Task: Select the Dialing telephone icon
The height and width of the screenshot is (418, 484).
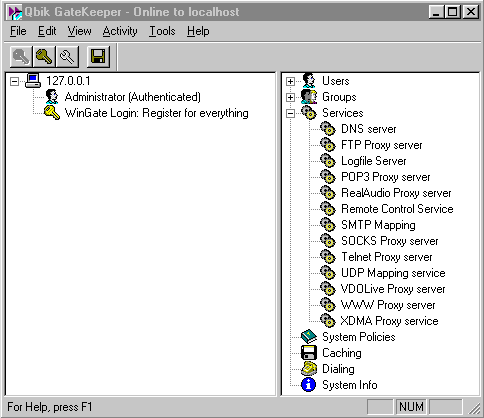Action: [309, 369]
